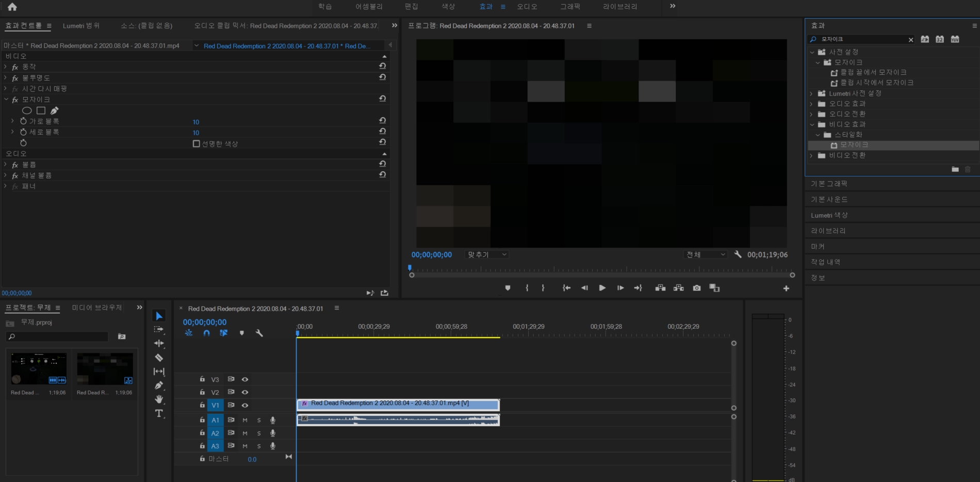Image resolution: width=980 pixels, height=482 pixels.
Task: Toggle V1 track output eye
Action: pyautogui.click(x=245, y=405)
